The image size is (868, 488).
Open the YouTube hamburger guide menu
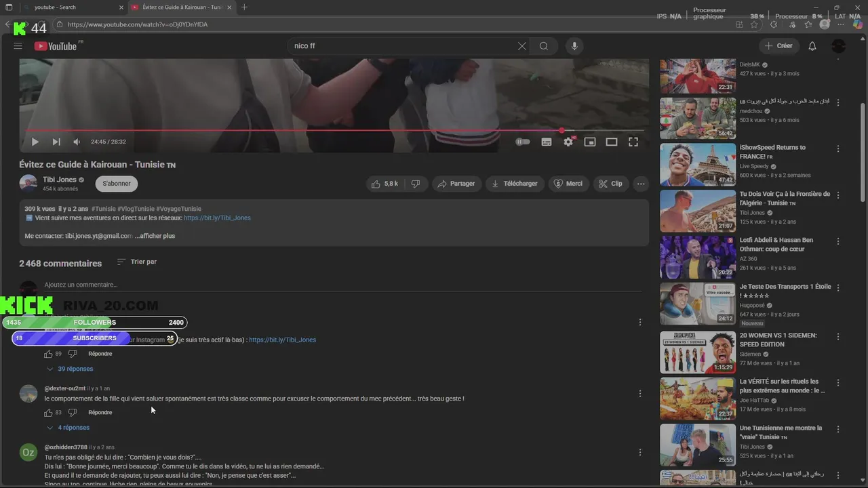(18, 46)
